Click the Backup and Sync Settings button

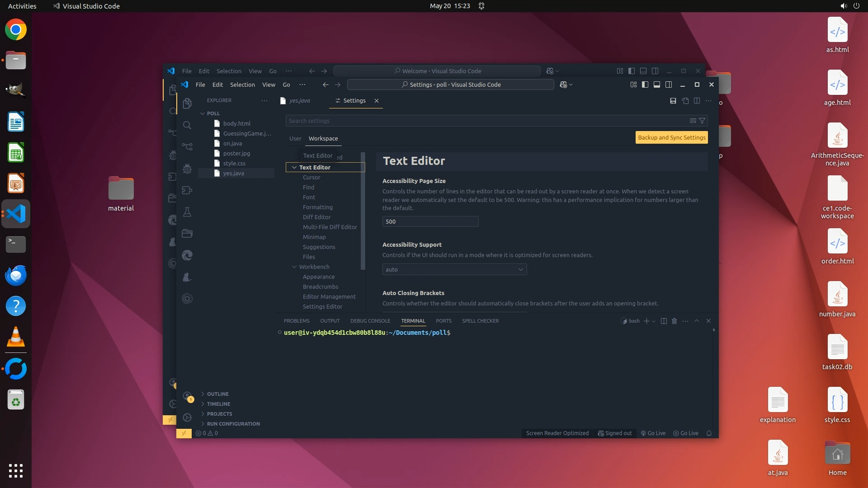tap(671, 137)
